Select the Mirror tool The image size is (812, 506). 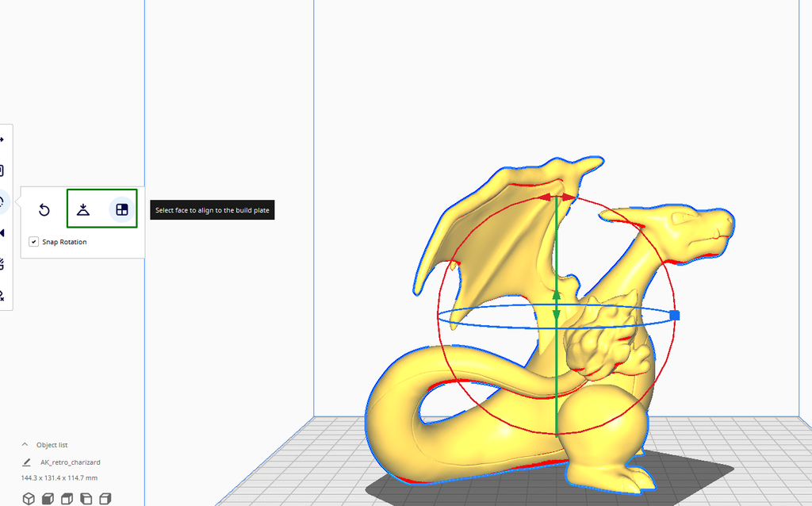(4, 231)
